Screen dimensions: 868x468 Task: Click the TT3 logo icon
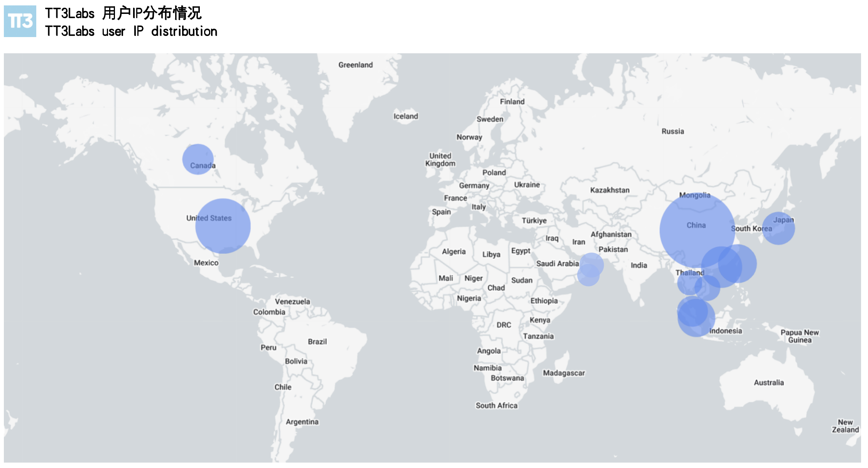tap(20, 21)
